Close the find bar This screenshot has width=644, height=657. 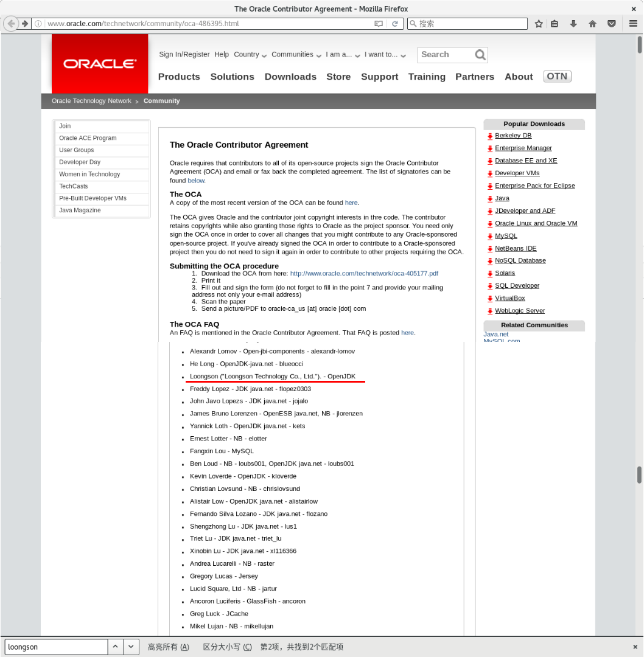(635, 647)
